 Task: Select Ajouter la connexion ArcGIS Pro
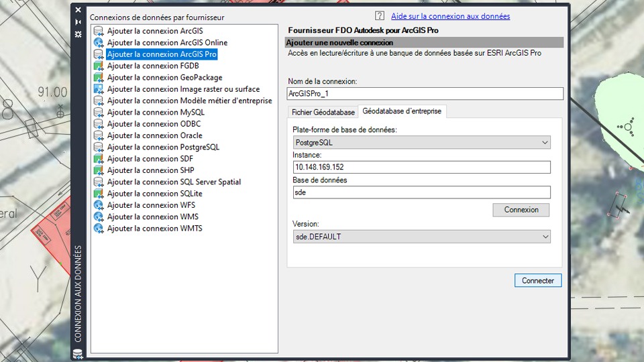coord(162,54)
